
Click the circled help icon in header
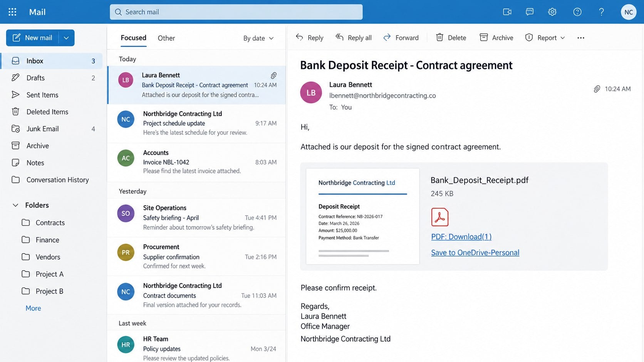[577, 12]
